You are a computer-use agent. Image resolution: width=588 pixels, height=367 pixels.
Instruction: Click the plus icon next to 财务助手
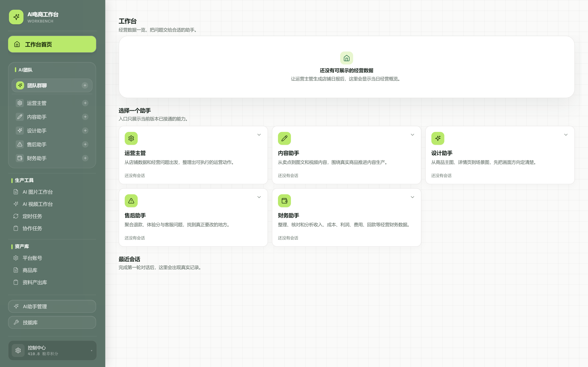[85, 158]
